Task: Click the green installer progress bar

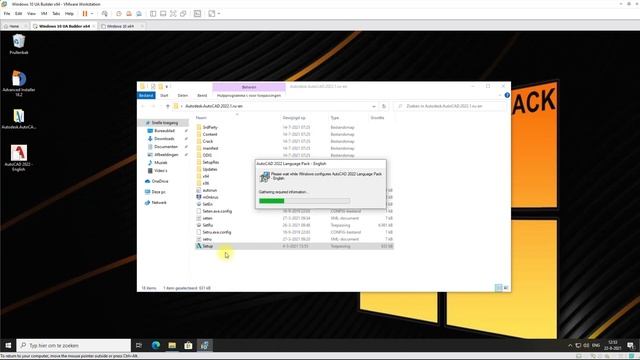Action: [x=304, y=201]
